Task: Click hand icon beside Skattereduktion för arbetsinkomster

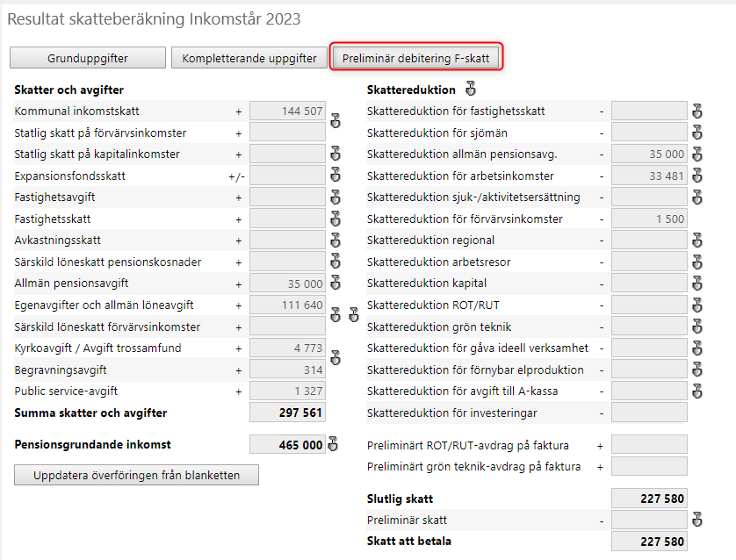Action: 697,176
